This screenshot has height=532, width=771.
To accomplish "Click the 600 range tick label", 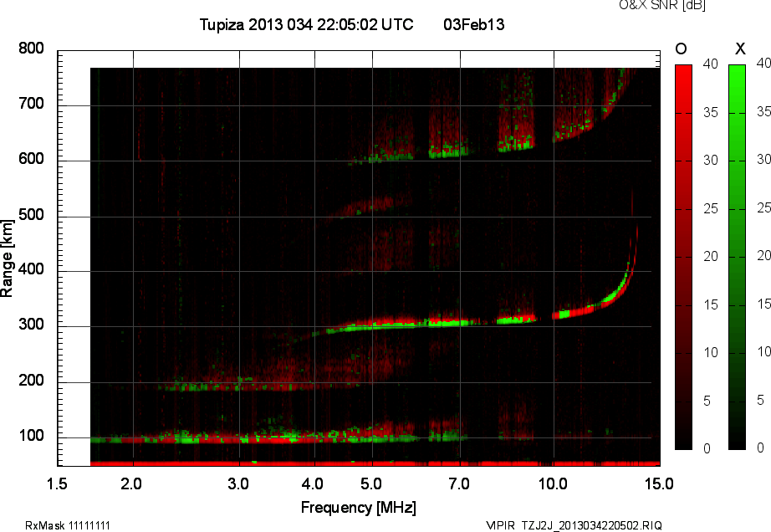I will [31, 159].
